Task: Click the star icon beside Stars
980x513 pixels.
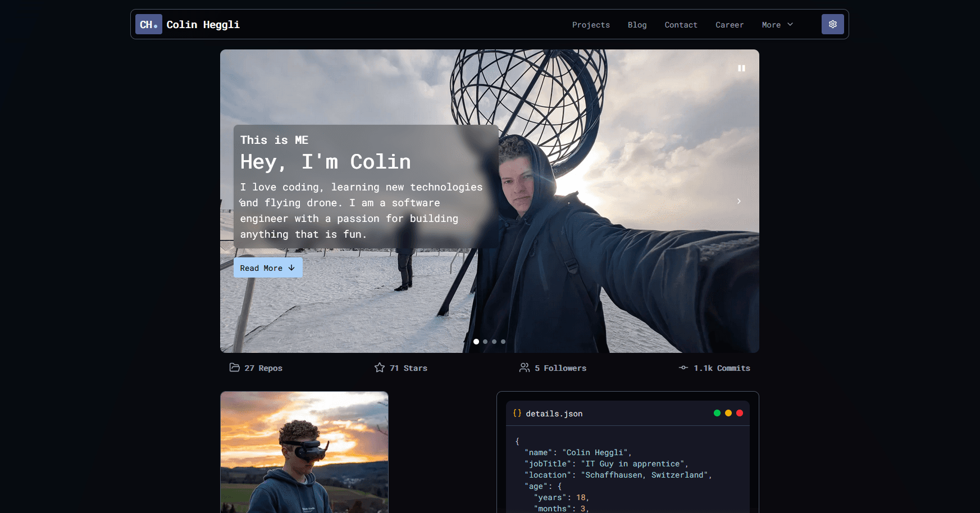Action: coord(380,367)
